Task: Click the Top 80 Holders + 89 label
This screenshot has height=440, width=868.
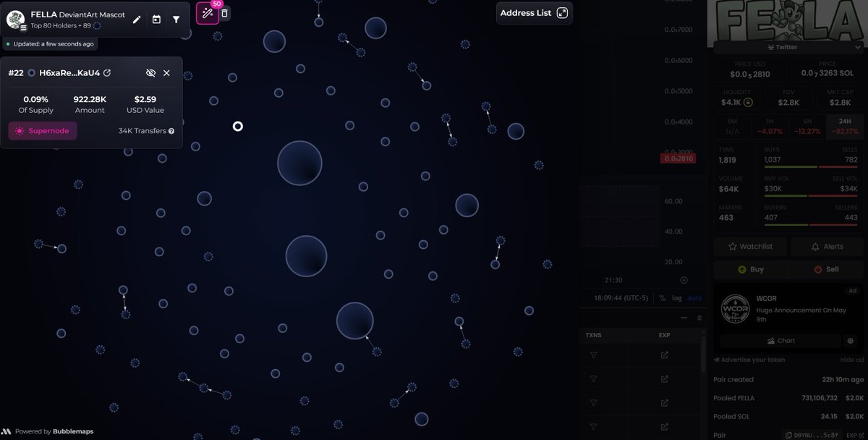Action: 61,25
